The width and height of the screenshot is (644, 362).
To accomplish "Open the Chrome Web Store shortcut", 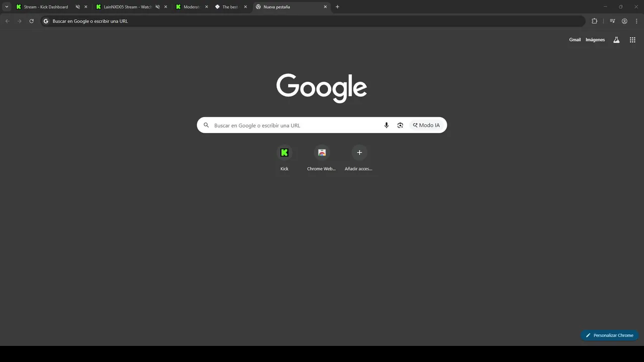I will point(321,158).
